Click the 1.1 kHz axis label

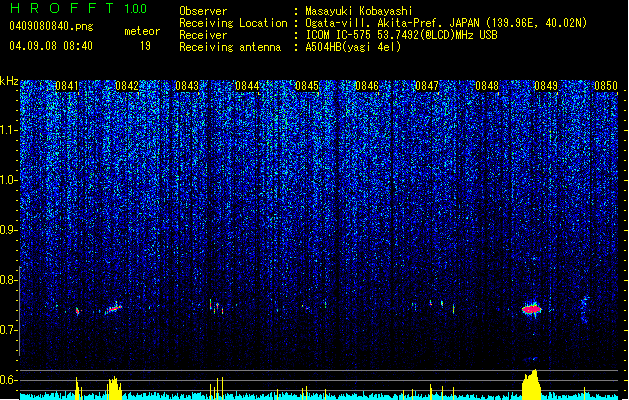coord(9,130)
